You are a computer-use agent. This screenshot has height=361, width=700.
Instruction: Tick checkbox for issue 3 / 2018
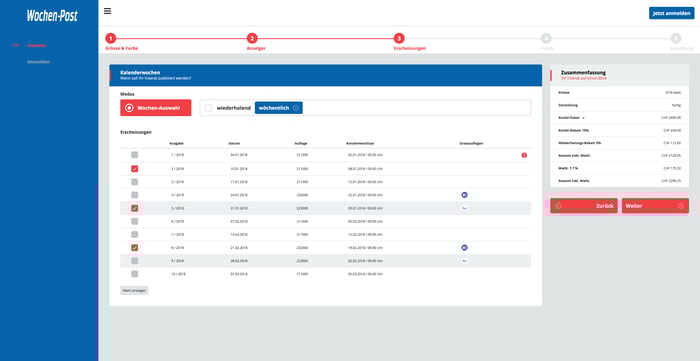coord(134,182)
